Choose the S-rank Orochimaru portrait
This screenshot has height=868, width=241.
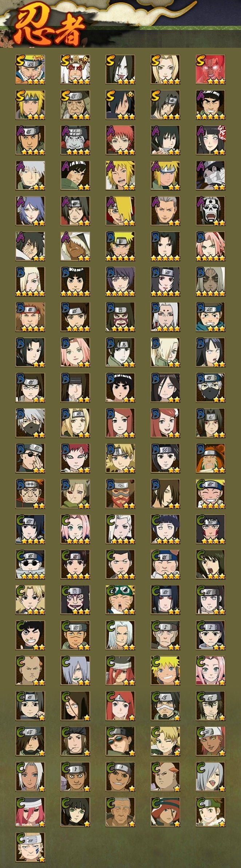coord(120,70)
